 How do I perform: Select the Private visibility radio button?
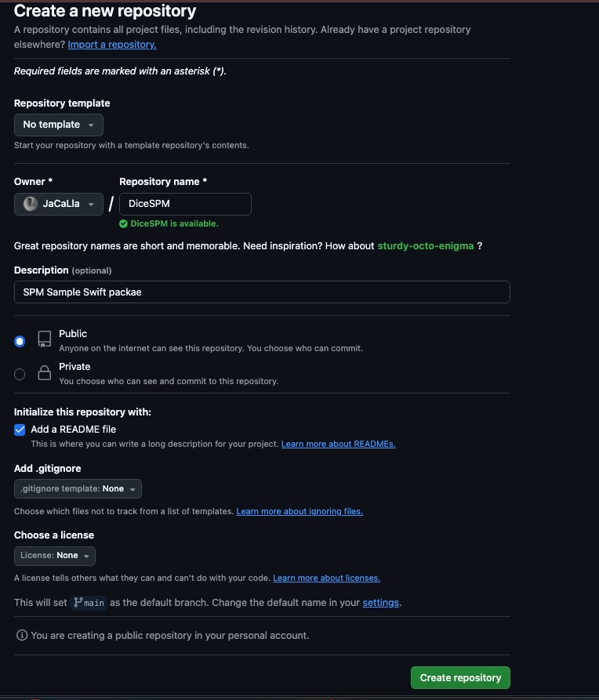(20, 374)
